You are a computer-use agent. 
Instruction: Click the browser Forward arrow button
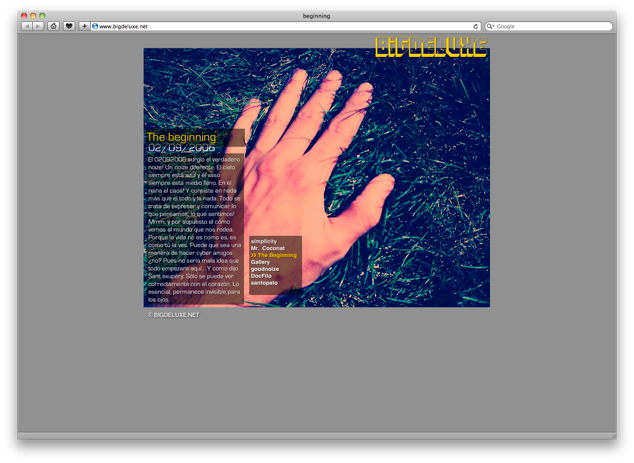coord(38,26)
